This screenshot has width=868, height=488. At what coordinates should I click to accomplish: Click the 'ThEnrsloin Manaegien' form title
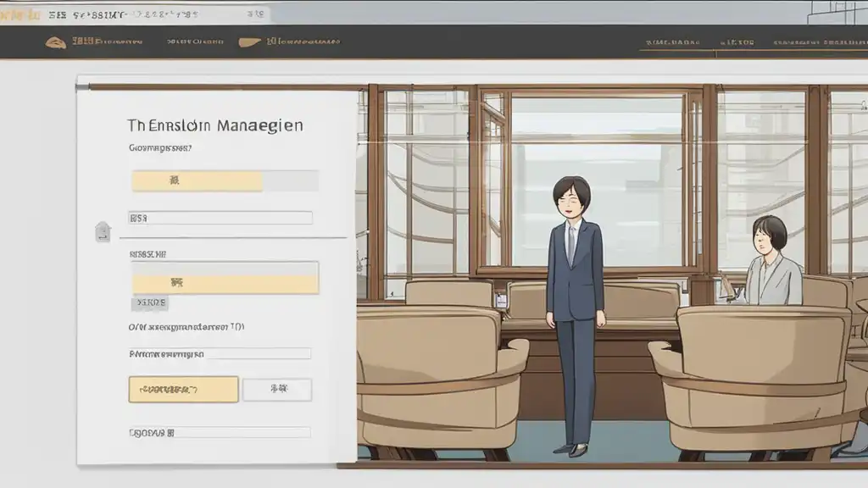coord(214,125)
